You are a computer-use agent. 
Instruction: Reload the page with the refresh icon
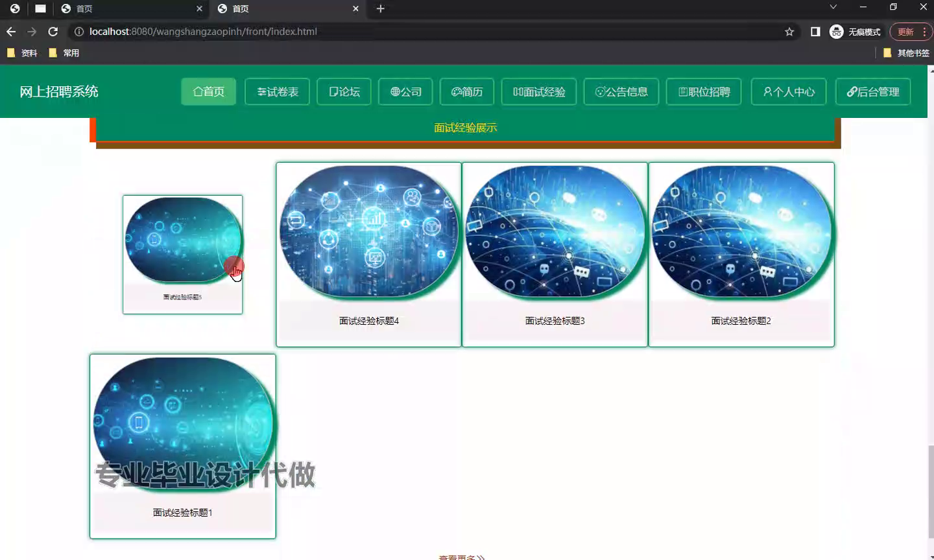point(53,32)
